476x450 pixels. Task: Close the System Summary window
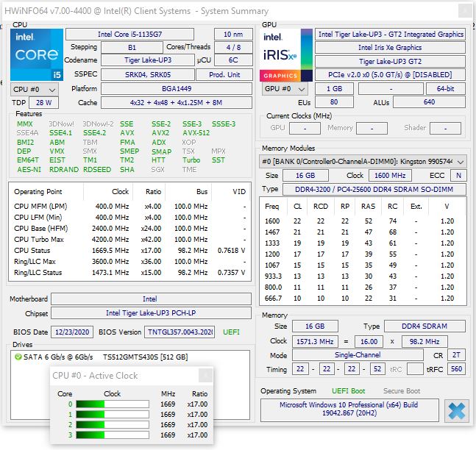tap(464, 11)
